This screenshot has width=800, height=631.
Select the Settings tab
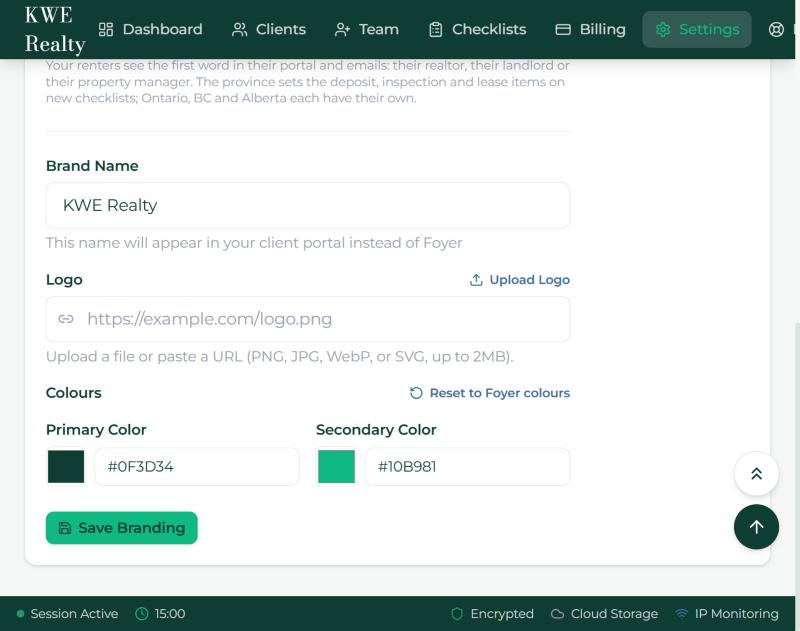pos(696,30)
